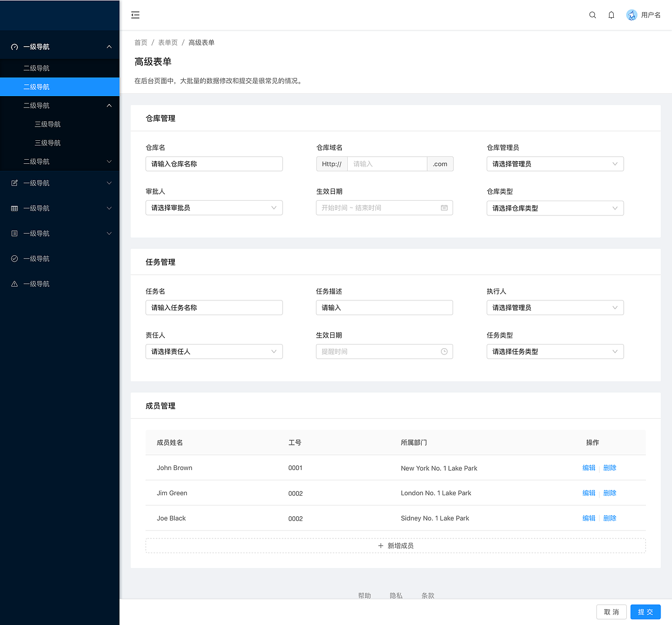Click the 提交 submit button
The height and width of the screenshot is (625, 672).
[646, 612]
